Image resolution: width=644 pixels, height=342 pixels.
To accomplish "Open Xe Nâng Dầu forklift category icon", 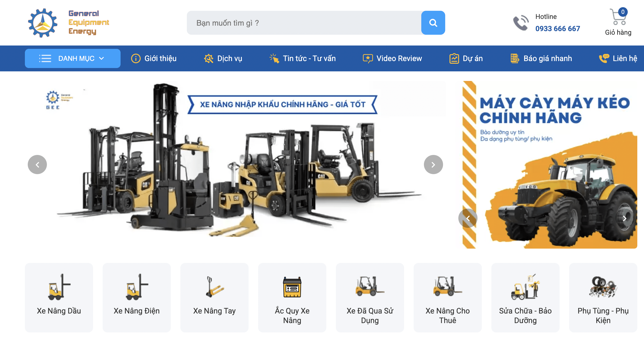I will point(59,287).
